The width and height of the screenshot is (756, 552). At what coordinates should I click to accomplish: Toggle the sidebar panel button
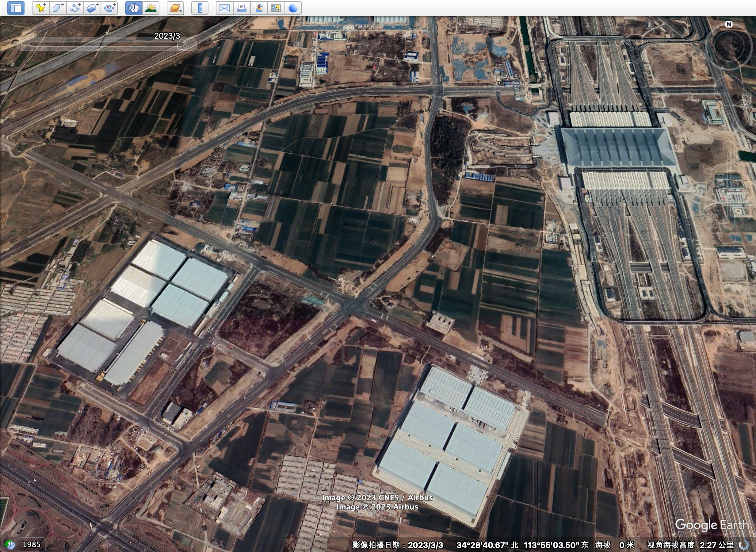16,8
